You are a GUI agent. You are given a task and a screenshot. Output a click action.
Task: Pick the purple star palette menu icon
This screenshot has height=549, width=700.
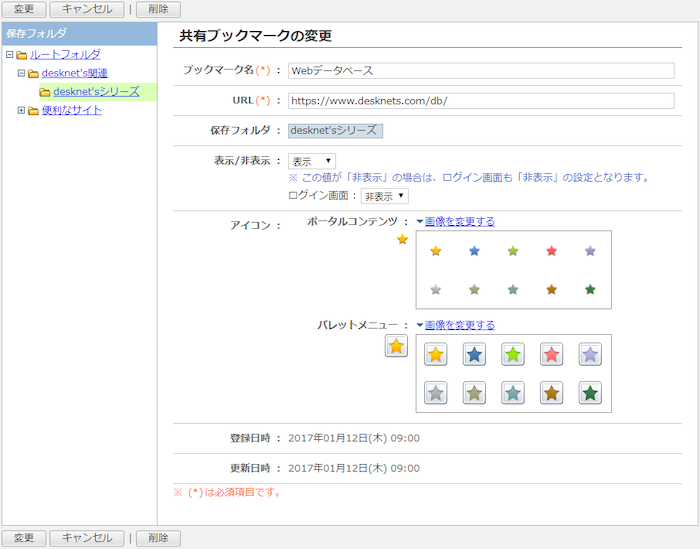[x=590, y=355]
